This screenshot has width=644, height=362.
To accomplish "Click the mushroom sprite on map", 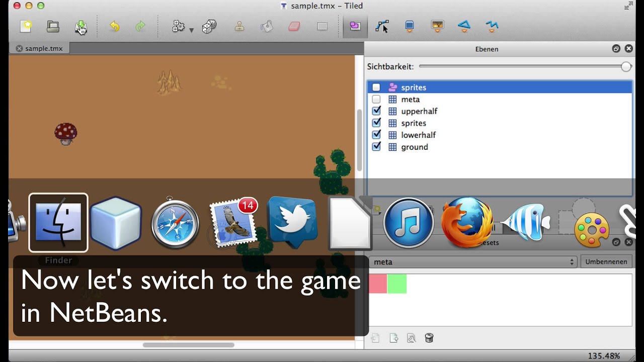I will (66, 134).
